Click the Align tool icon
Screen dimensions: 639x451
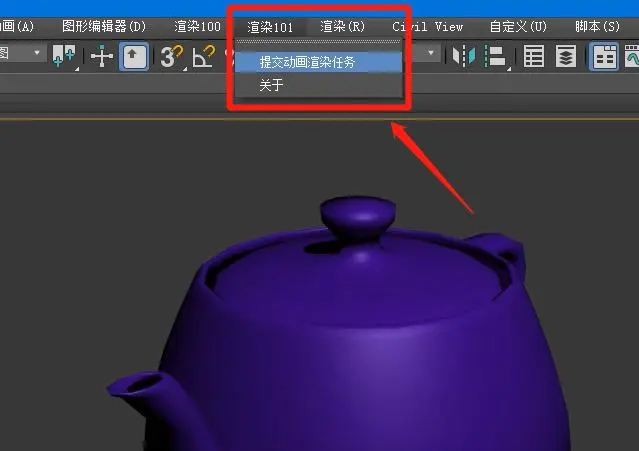[496, 56]
